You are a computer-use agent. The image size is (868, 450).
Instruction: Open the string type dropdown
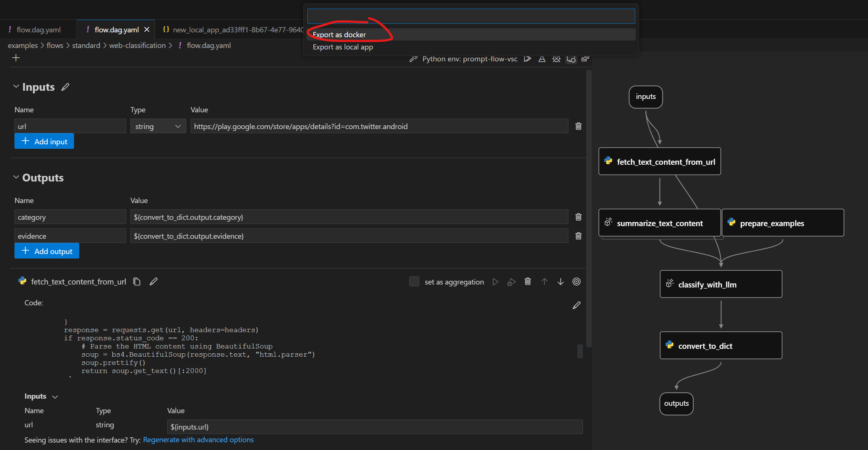coord(158,126)
